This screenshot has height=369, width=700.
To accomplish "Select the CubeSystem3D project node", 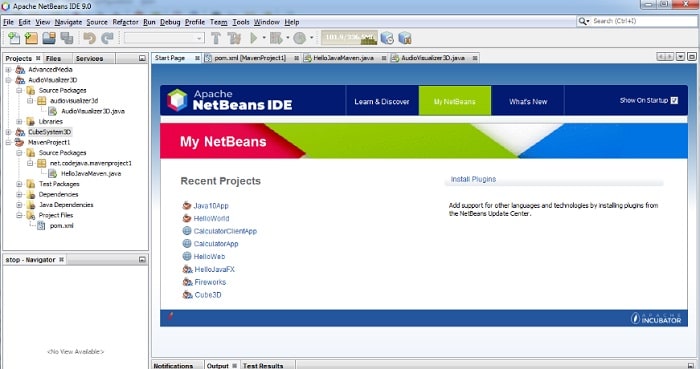I will [50, 132].
